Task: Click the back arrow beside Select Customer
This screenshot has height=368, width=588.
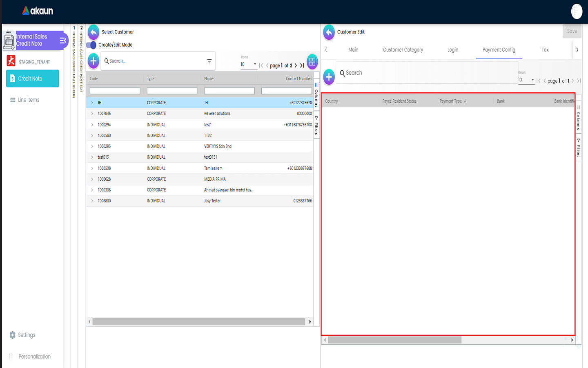Action: click(94, 32)
